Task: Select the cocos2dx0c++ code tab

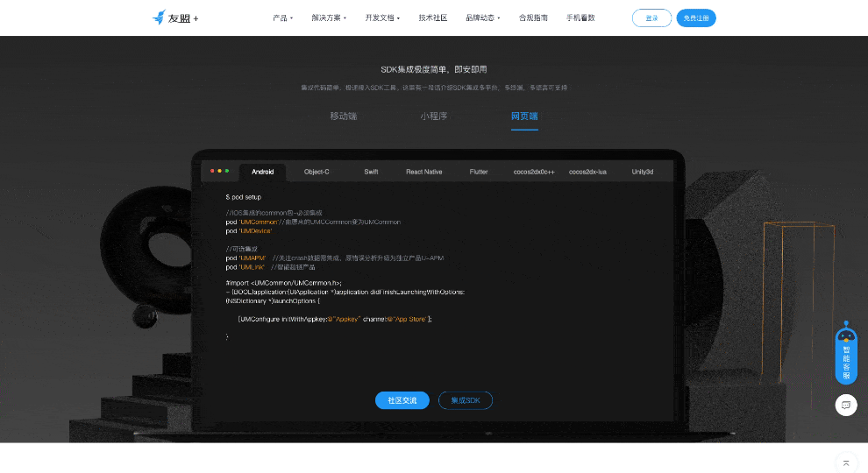Action: click(x=534, y=172)
